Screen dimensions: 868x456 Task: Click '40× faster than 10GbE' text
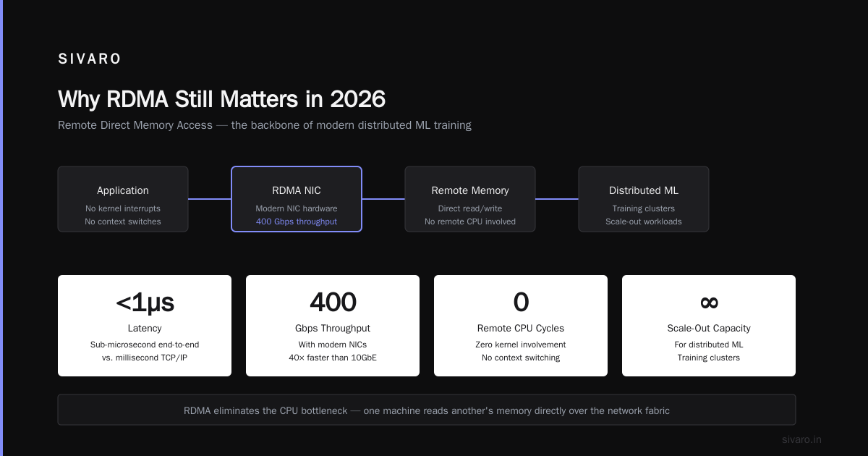(333, 358)
